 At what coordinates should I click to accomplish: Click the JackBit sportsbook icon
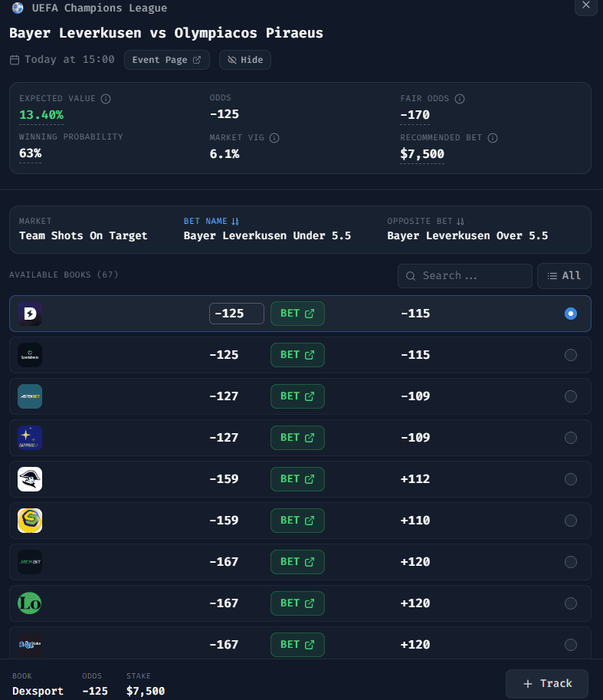(29, 562)
